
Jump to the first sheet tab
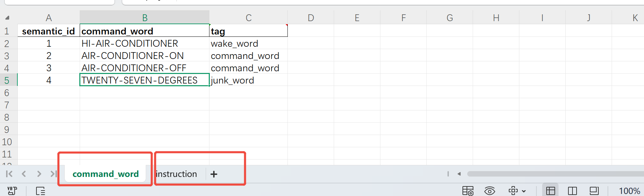click(9, 174)
